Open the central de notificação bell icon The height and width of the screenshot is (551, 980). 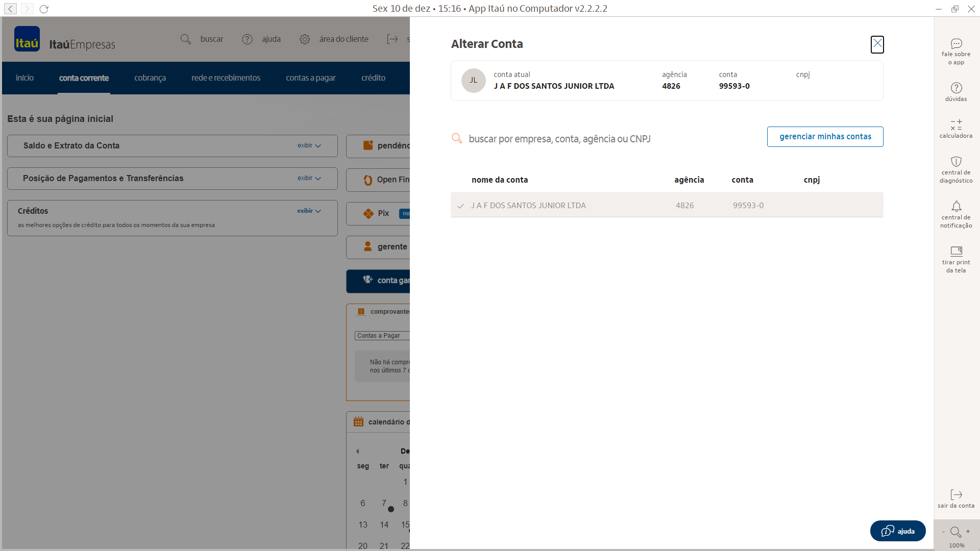(956, 207)
